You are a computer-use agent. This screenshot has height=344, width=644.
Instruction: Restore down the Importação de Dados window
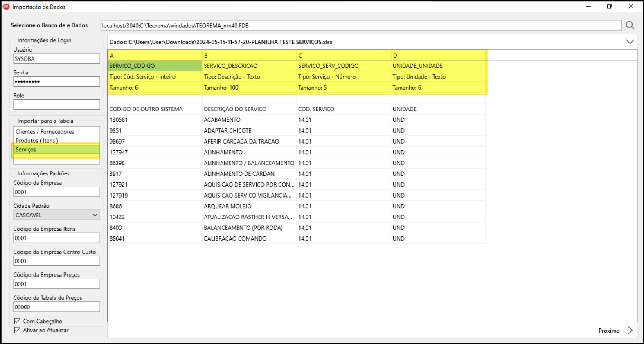pyautogui.click(x=610, y=7)
